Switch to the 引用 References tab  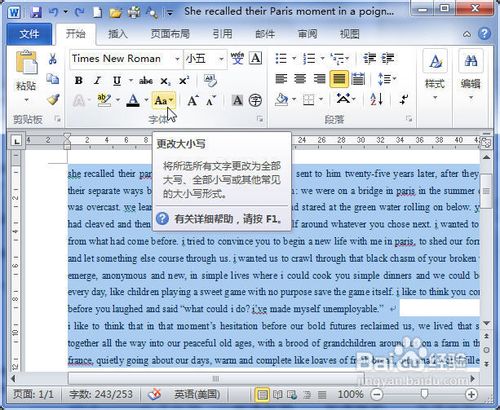222,34
